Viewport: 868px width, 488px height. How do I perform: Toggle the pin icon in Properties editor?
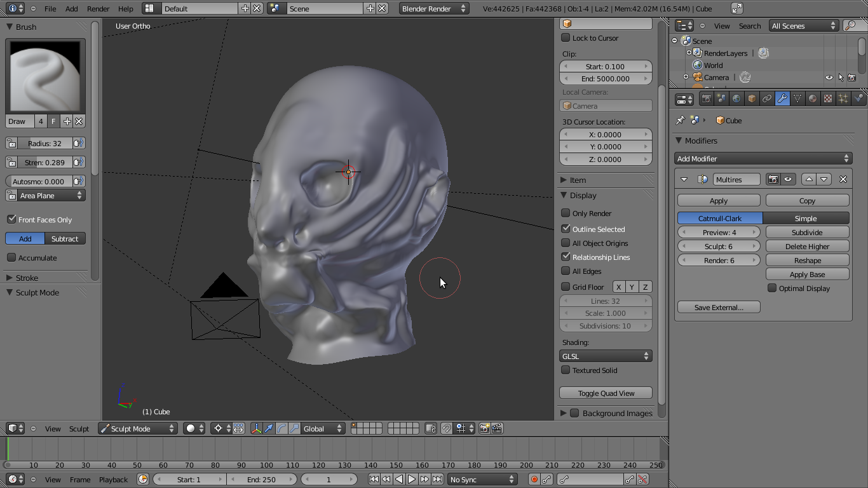679,120
